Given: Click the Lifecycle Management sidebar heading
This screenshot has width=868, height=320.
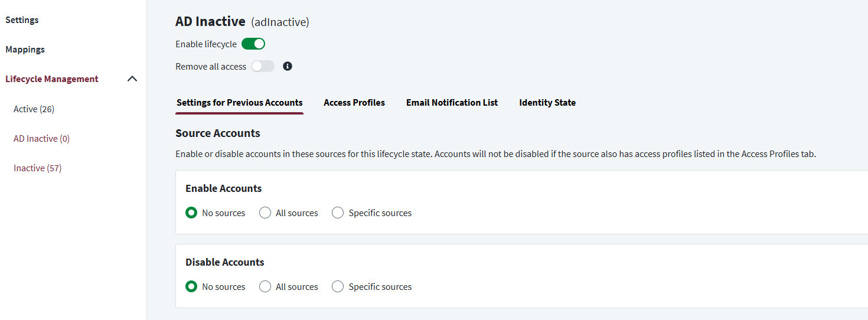Looking at the screenshot, I should 52,79.
